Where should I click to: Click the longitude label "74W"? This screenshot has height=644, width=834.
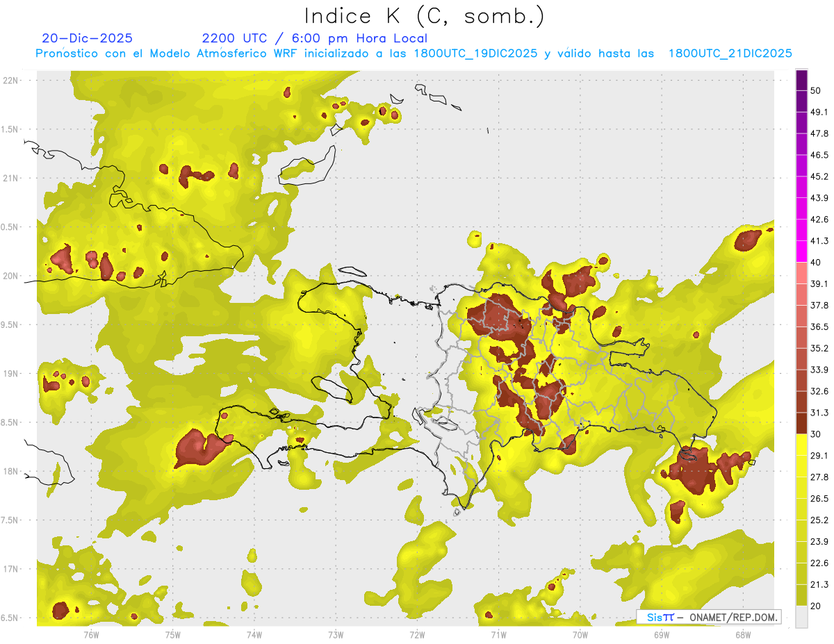pyautogui.click(x=254, y=634)
